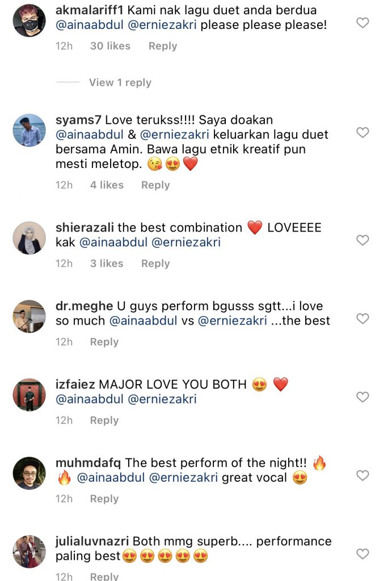Image resolution: width=392 pixels, height=581 pixels.
Task: Like shierazali's comment using the heart
Action: [x=362, y=241]
